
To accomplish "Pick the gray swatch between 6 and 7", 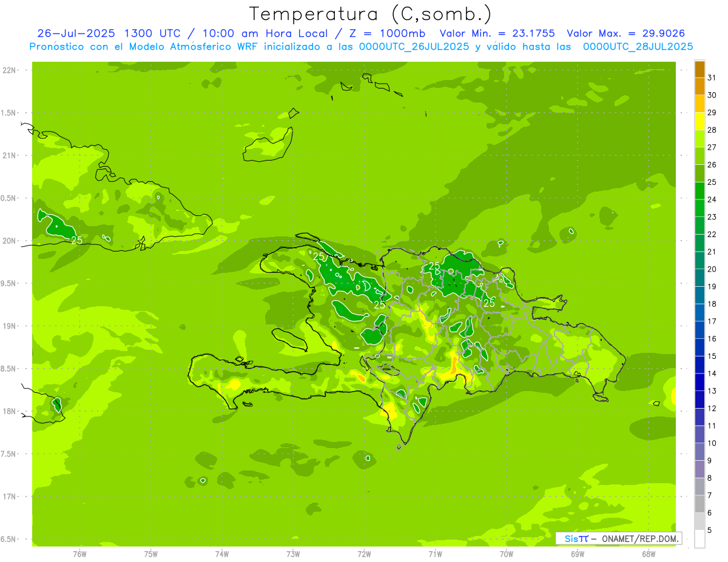I will (699, 504).
